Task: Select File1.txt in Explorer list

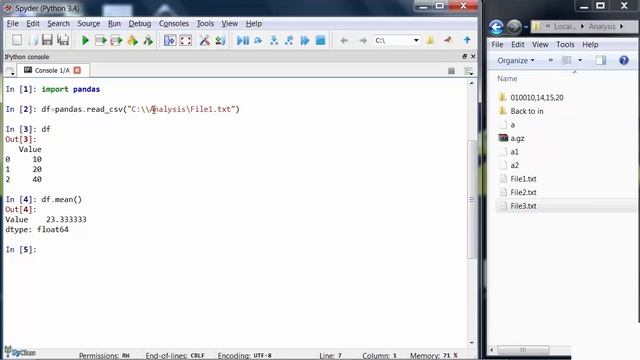Action: tap(523, 179)
